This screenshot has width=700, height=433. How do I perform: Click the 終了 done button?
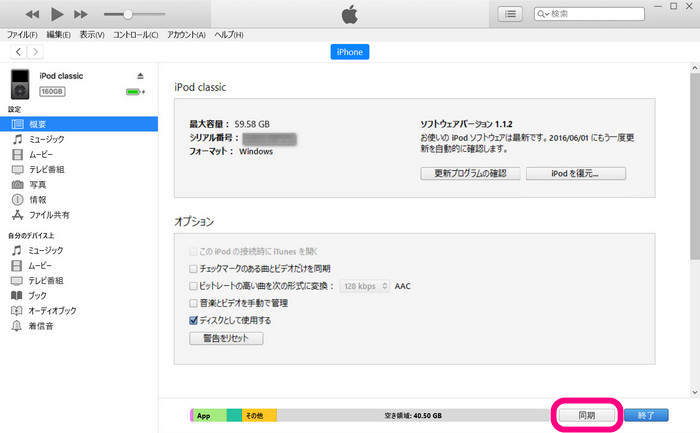(646, 416)
